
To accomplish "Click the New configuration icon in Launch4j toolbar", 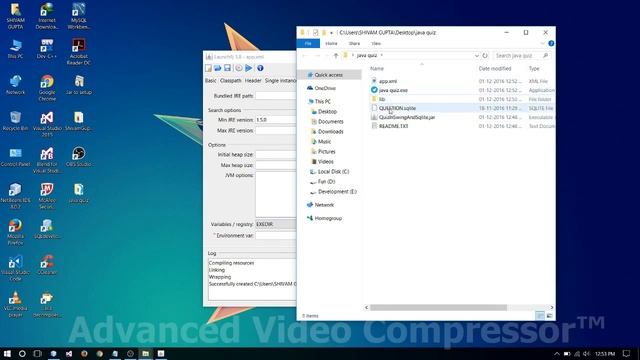I will (x=209, y=68).
